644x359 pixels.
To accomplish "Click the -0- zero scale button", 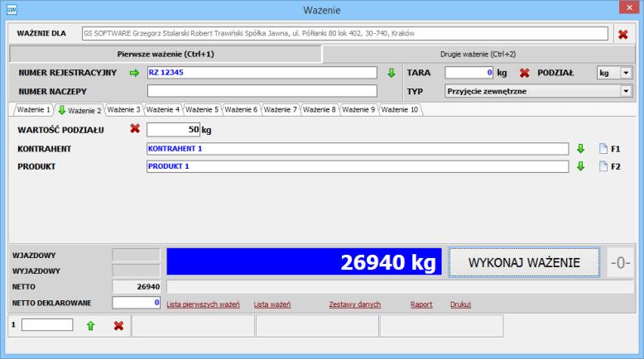I will click(620, 262).
